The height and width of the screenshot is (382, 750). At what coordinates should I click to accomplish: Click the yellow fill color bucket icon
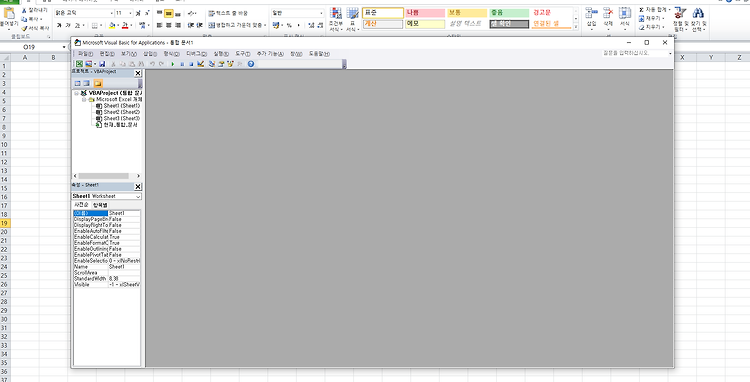coord(111,25)
